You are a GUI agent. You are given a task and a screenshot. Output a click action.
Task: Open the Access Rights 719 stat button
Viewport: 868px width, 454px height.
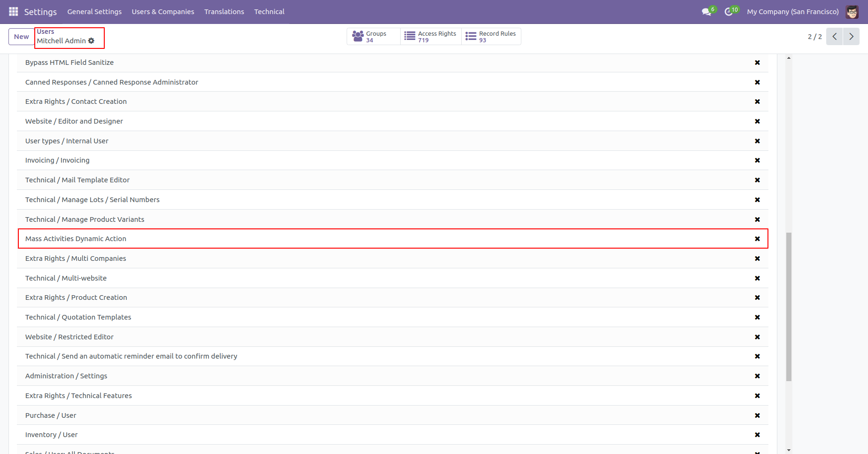[x=431, y=37]
